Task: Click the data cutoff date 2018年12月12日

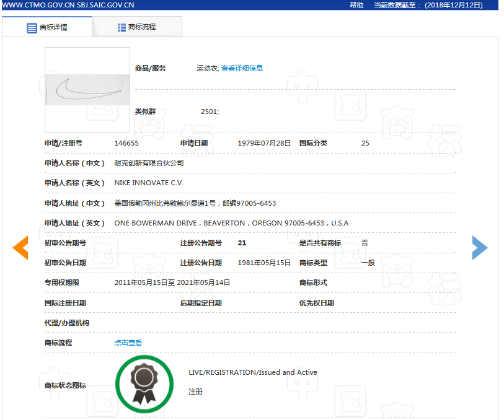Action: point(454,5)
